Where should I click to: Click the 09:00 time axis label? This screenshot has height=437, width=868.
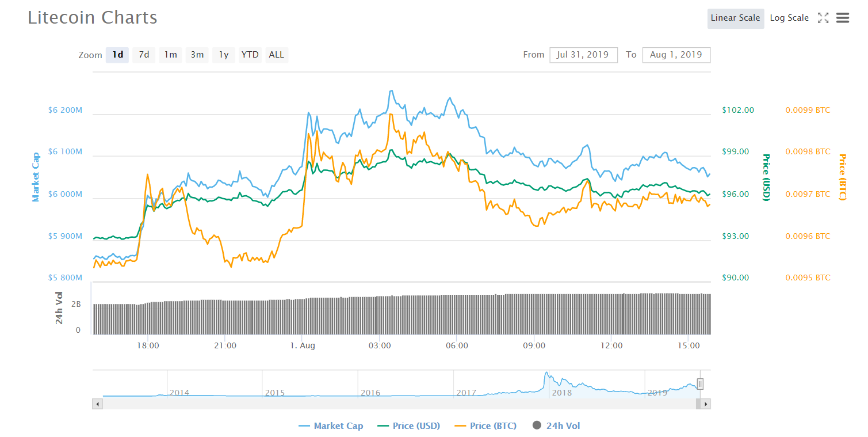click(x=534, y=345)
